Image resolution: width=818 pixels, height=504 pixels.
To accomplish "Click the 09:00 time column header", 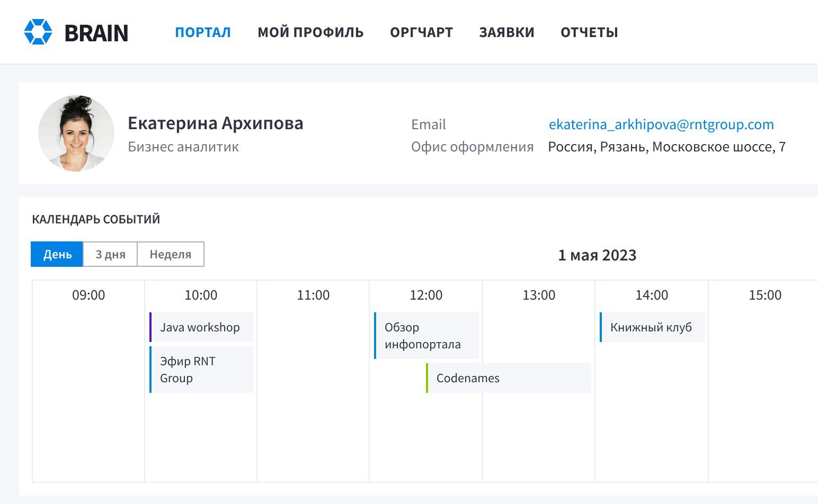I will pyautogui.click(x=88, y=295).
